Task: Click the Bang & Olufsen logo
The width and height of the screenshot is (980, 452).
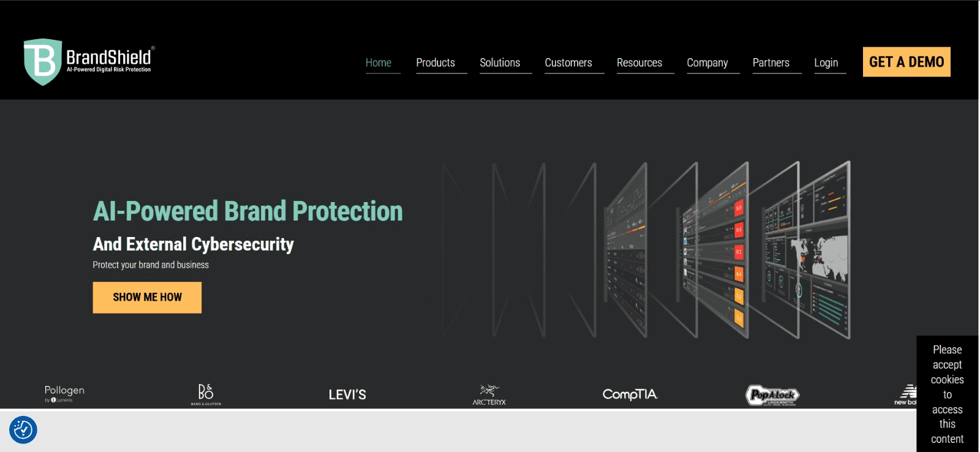Action: click(206, 394)
